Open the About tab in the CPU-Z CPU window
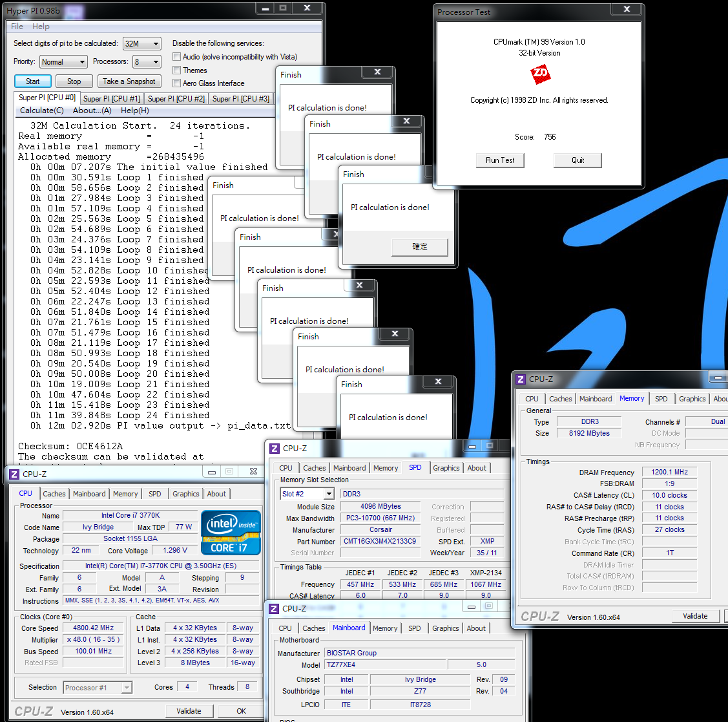 [x=216, y=494]
